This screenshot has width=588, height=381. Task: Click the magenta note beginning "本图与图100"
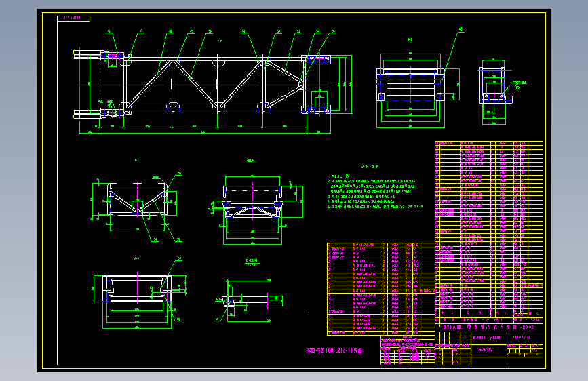coord(334,350)
